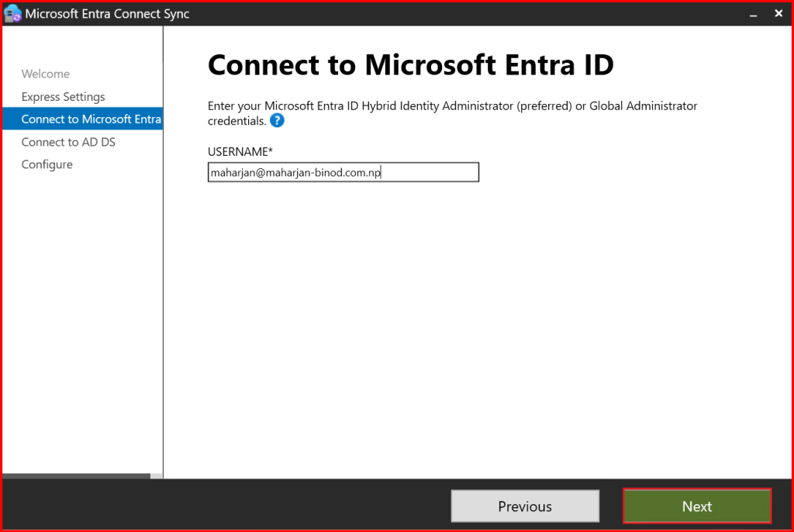Click the green Next button
Screen dimensions: 794x532
coord(696,506)
